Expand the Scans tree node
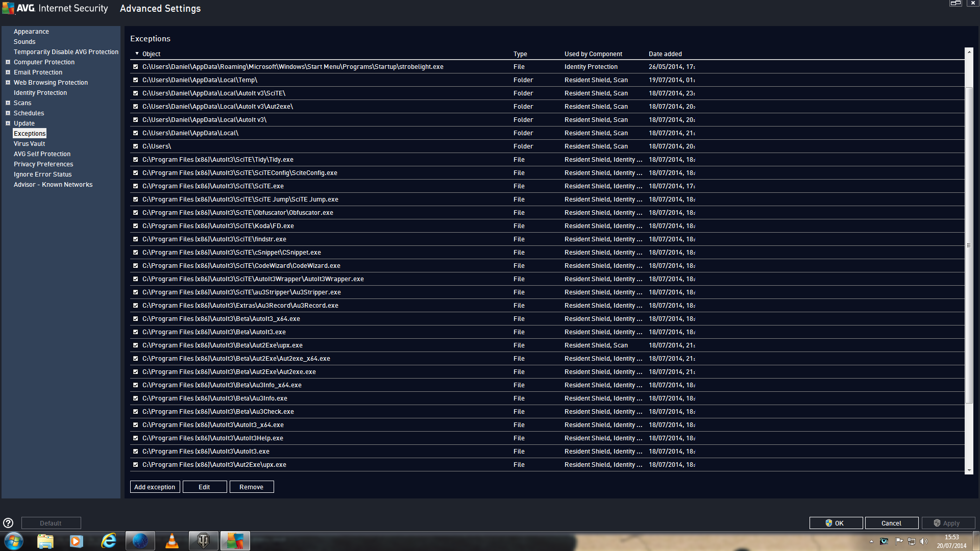The image size is (980, 551). [8, 103]
